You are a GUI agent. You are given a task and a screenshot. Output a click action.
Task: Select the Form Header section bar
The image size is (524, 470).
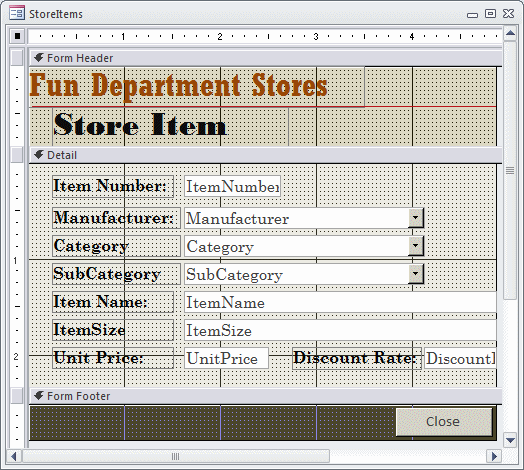tap(265, 58)
